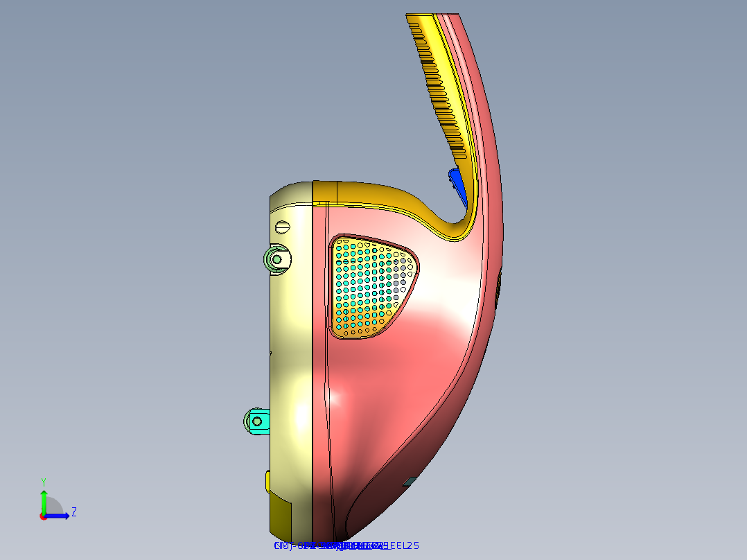
Task: Select the perforated vent grille on the body
Action: coord(373,287)
